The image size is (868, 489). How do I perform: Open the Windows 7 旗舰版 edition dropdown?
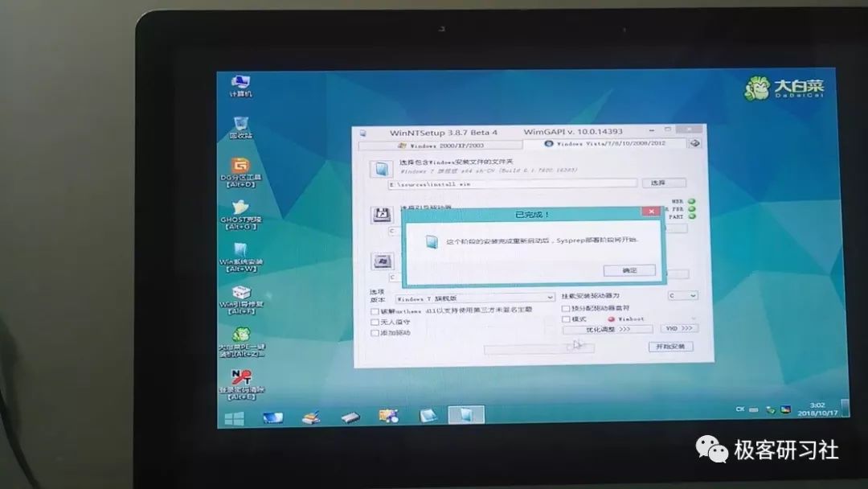pyautogui.click(x=474, y=298)
